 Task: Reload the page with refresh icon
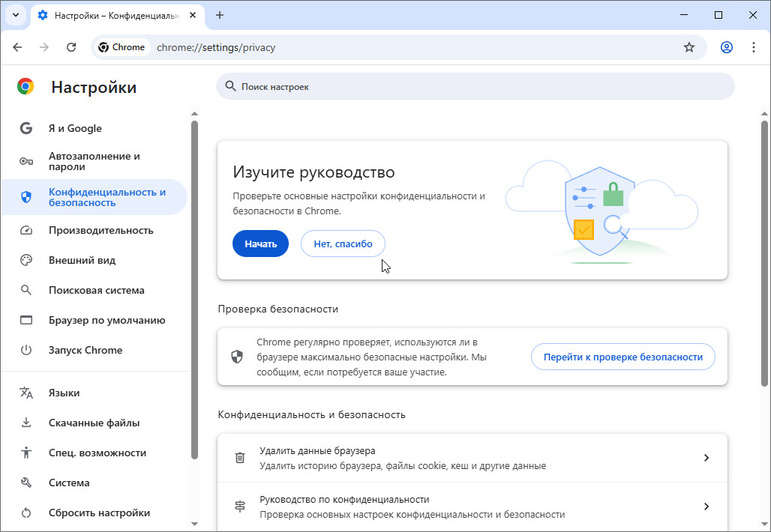71,47
